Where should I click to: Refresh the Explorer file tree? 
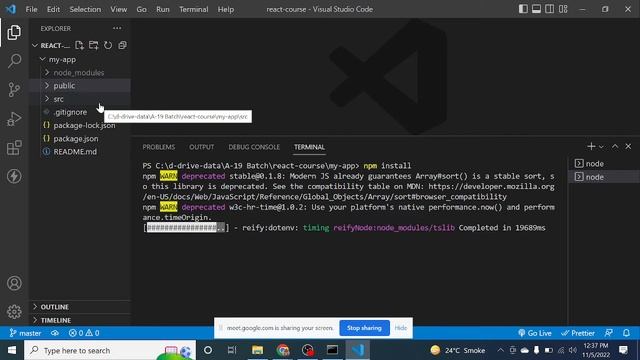point(108,45)
